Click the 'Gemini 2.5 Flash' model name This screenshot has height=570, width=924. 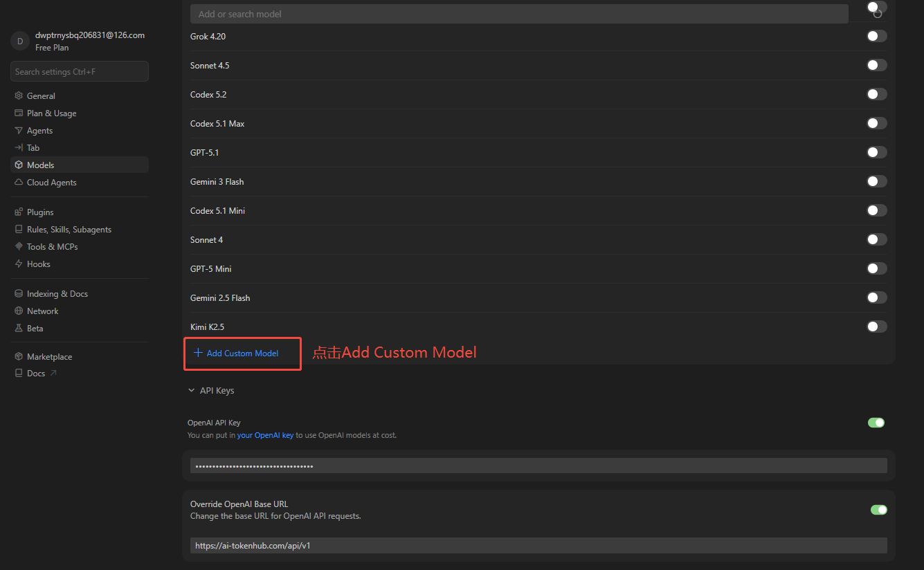pyautogui.click(x=220, y=298)
